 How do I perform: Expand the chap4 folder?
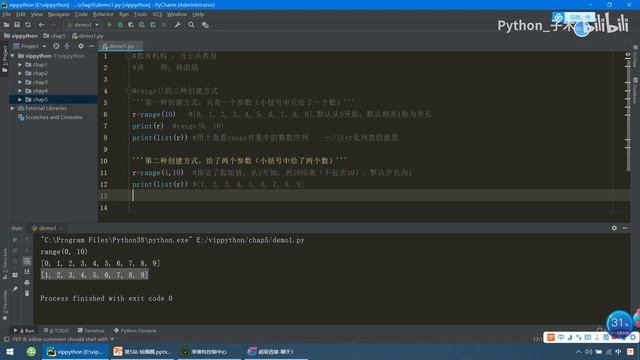[20, 91]
